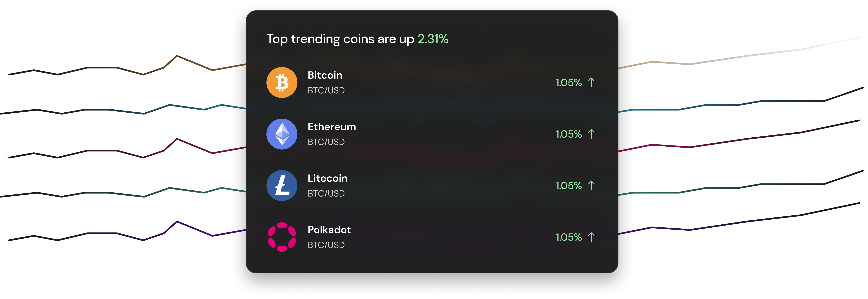This screenshot has width=868, height=299.
Task: Select the Litecoin name label
Action: pos(327,178)
